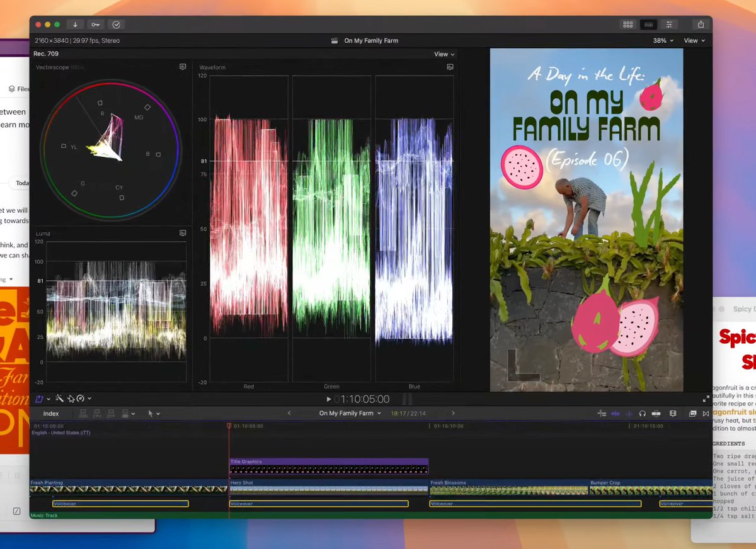Select the Voiceover clip under Fresh Planting
This screenshot has height=549, width=756.
coord(120,504)
